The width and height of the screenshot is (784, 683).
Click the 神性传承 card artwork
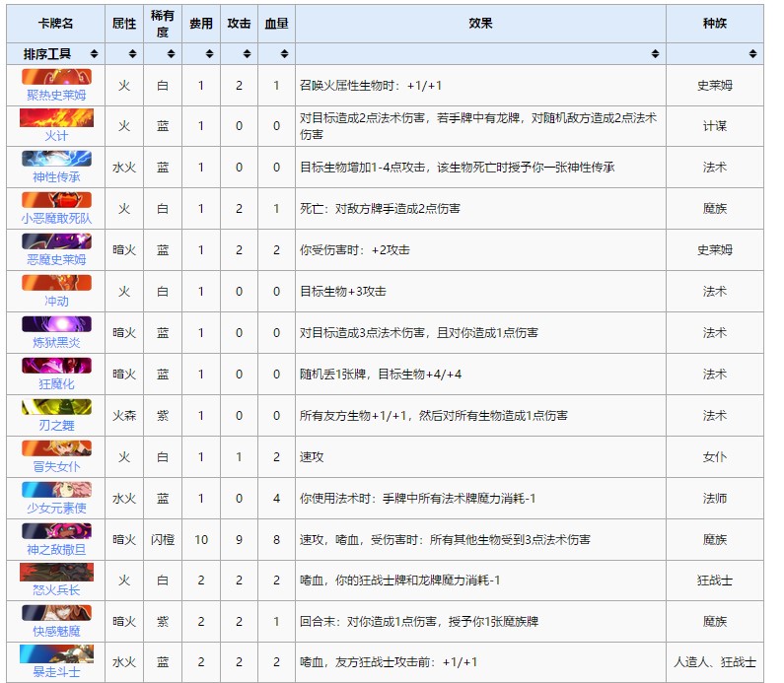[55, 160]
